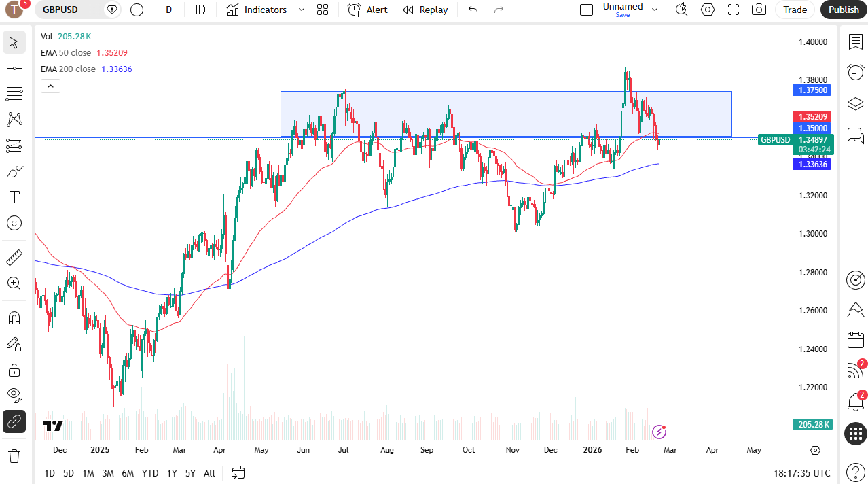Open chart settings hexagon icon
868x484 pixels.
tap(708, 10)
